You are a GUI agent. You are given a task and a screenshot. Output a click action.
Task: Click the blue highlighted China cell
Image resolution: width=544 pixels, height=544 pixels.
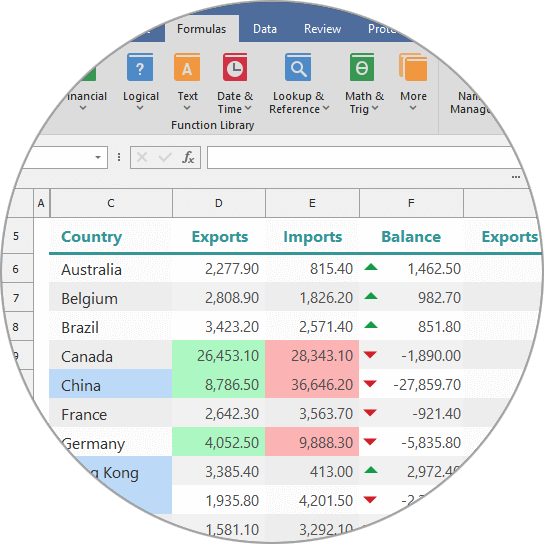110,384
